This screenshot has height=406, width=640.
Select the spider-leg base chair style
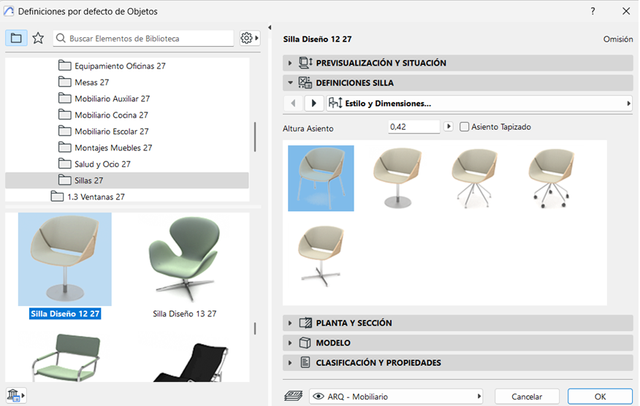point(474,178)
